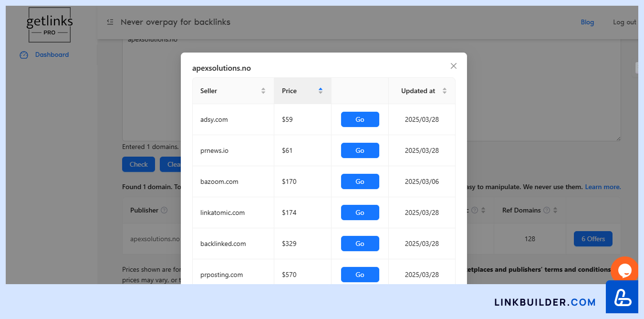Open the bazoom.com offer with Go

pyautogui.click(x=360, y=181)
